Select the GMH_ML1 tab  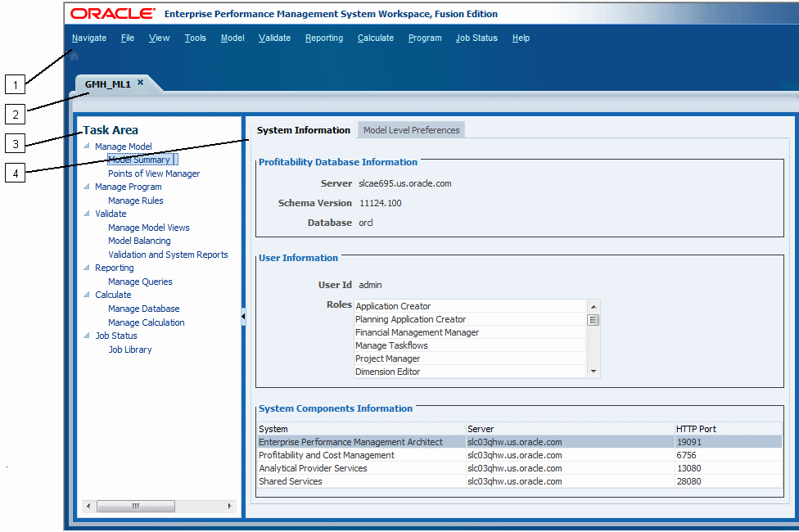pos(107,84)
